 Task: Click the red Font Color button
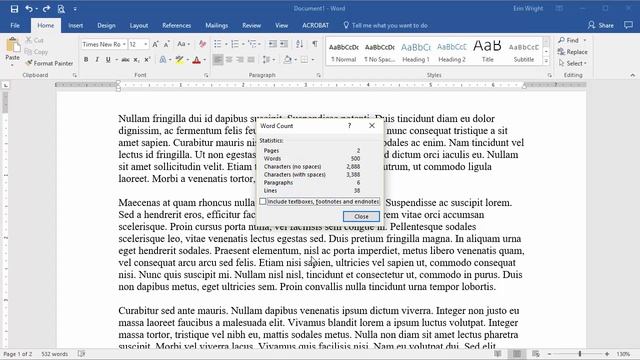196,60
